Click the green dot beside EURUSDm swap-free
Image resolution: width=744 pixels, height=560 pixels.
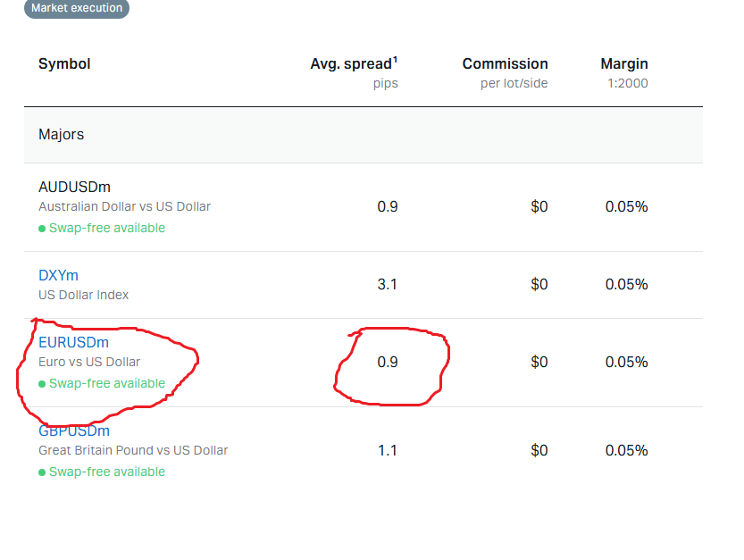click(x=42, y=384)
